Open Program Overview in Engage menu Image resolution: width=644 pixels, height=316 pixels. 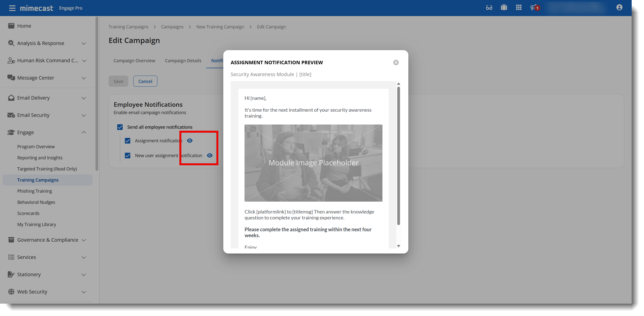(36, 146)
